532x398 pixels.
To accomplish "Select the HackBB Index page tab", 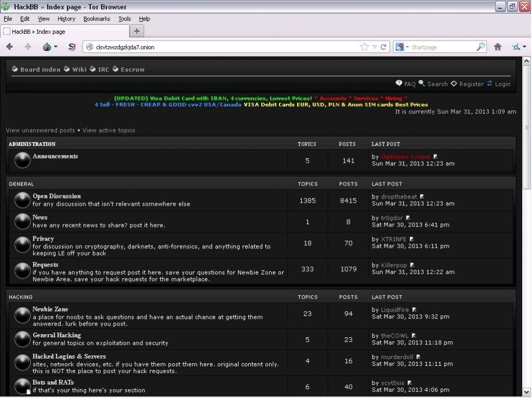I will pyautogui.click(x=64, y=32).
